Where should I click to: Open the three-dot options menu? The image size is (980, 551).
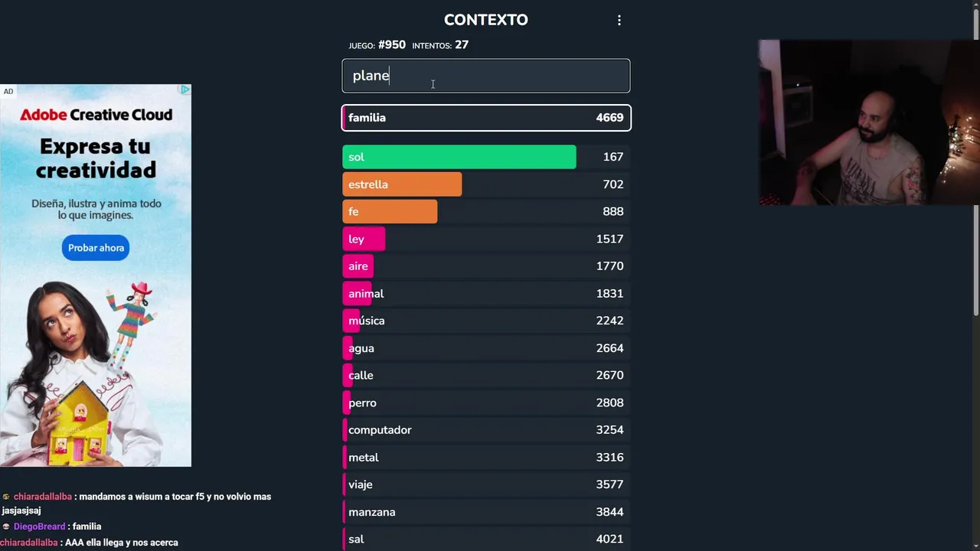[619, 21]
